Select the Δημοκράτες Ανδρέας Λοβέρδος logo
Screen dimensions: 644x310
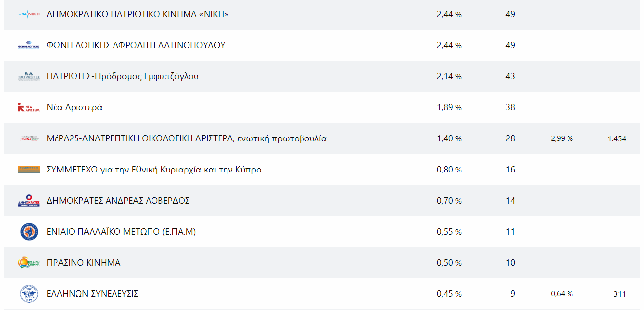[x=29, y=201]
